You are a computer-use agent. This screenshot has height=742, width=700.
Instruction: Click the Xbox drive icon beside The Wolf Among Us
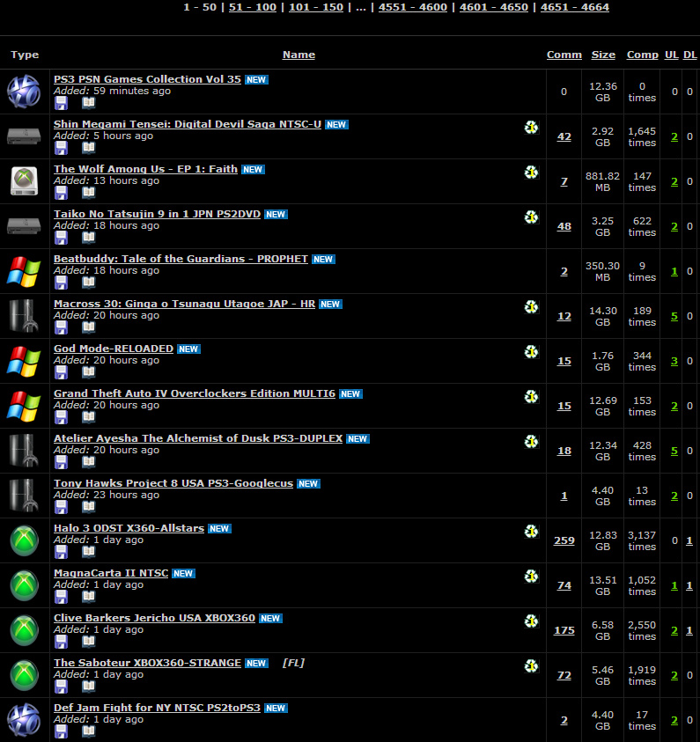(24, 181)
